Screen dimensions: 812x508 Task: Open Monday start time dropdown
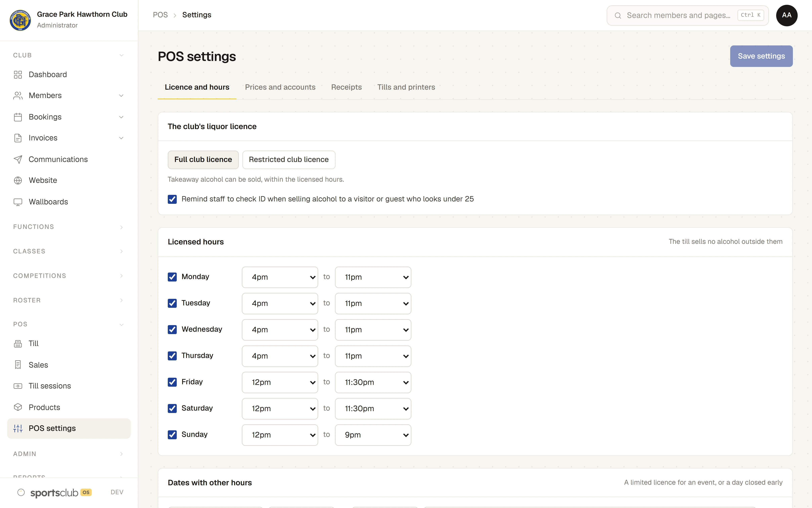coord(280,277)
